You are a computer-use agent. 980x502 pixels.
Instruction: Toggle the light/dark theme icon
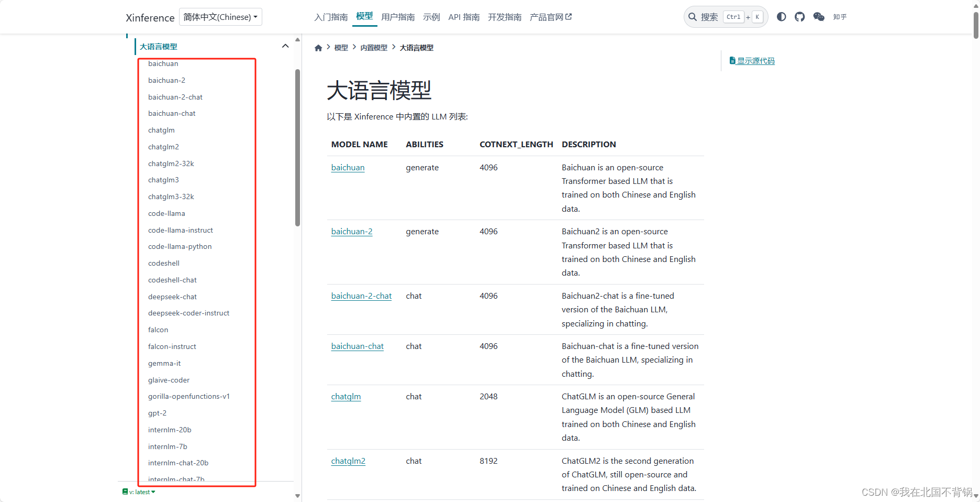781,17
